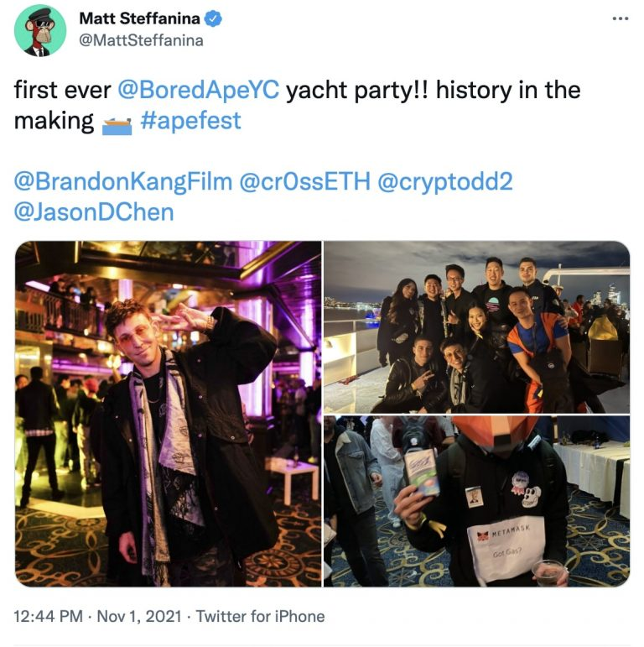
Task: Open the three-dot more options menu
Action: [620, 18]
